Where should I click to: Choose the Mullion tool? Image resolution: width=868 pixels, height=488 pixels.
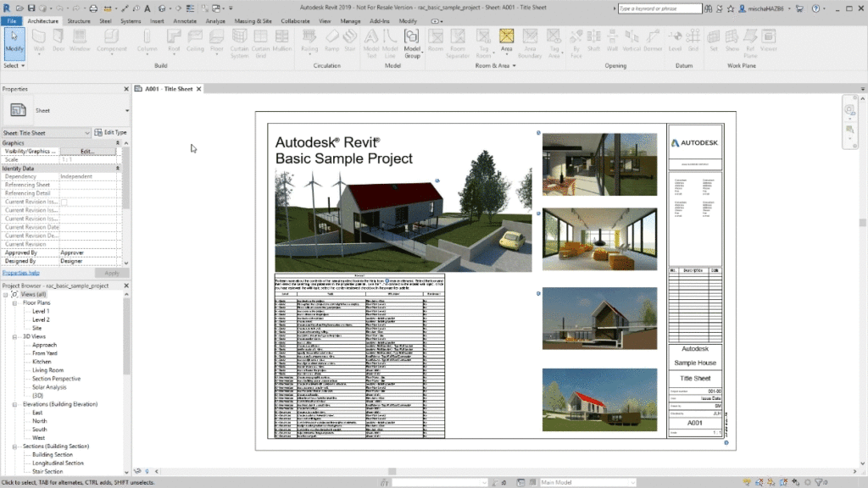click(281, 41)
